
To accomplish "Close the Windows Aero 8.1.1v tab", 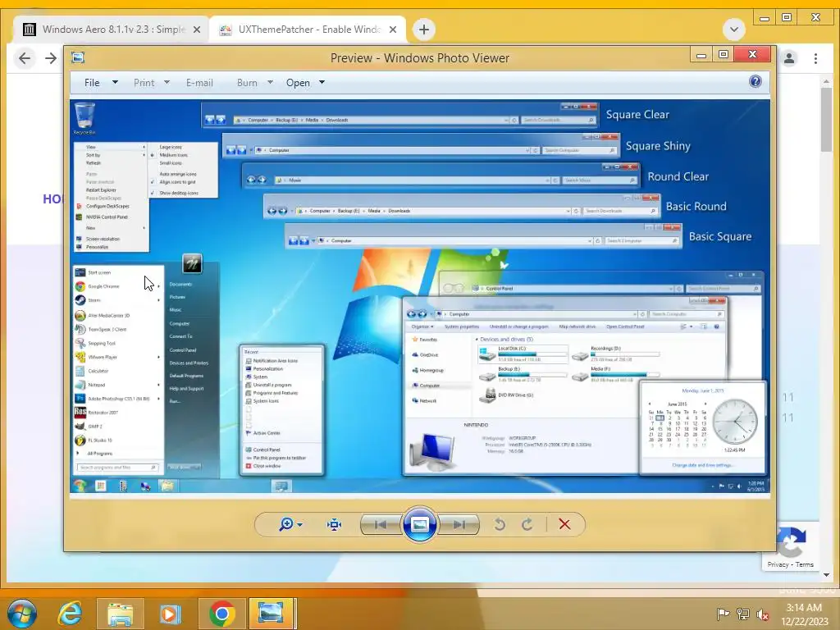I will click(x=197, y=30).
